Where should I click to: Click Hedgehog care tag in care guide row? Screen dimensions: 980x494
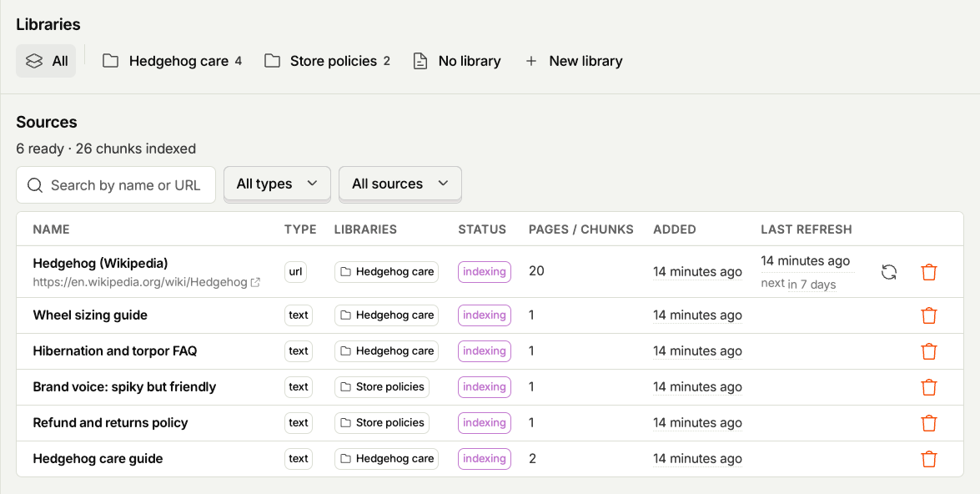click(386, 459)
